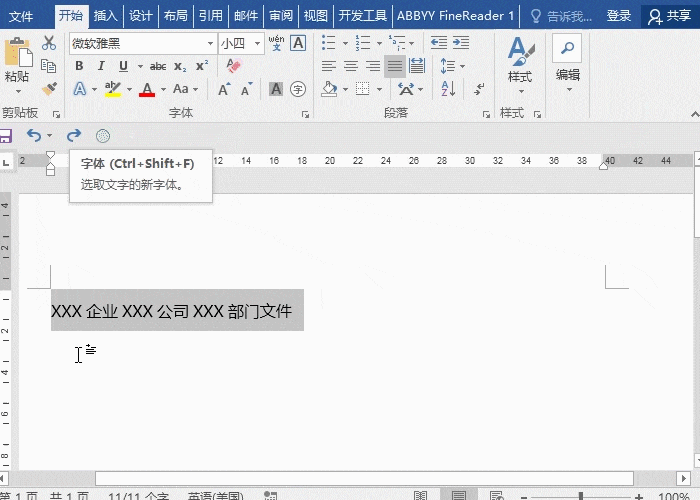
Task: Click the Share (共享) button
Action: [670, 16]
